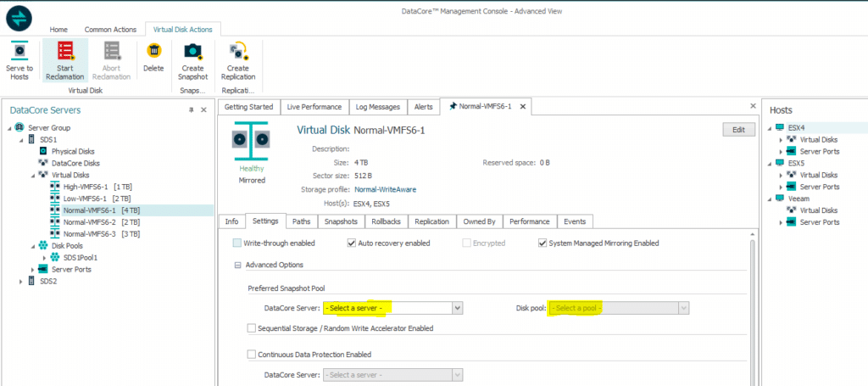Pin the DataCore Servers panel
868x386 pixels.
tap(192, 110)
